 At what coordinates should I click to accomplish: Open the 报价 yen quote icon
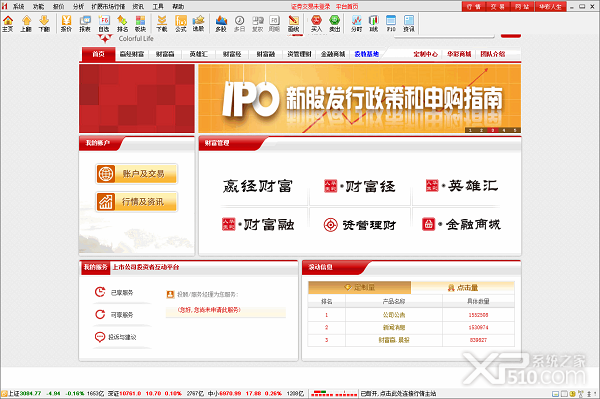click(x=66, y=24)
